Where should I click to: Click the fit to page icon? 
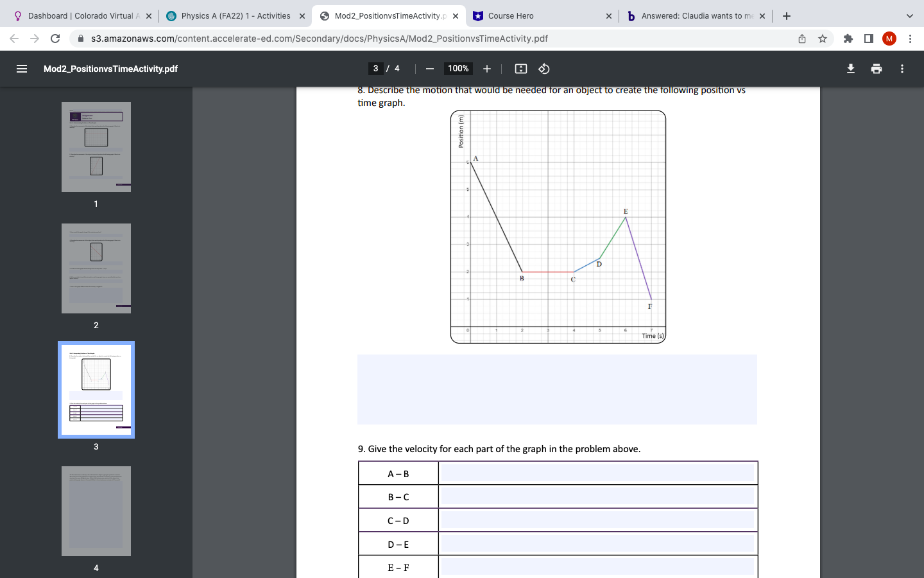click(x=520, y=69)
